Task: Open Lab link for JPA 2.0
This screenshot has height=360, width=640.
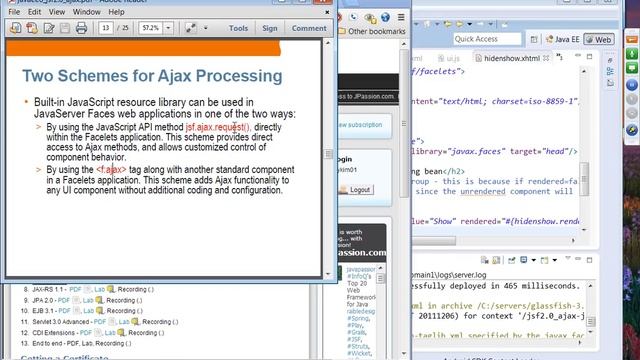Action: [x=88, y=300]
